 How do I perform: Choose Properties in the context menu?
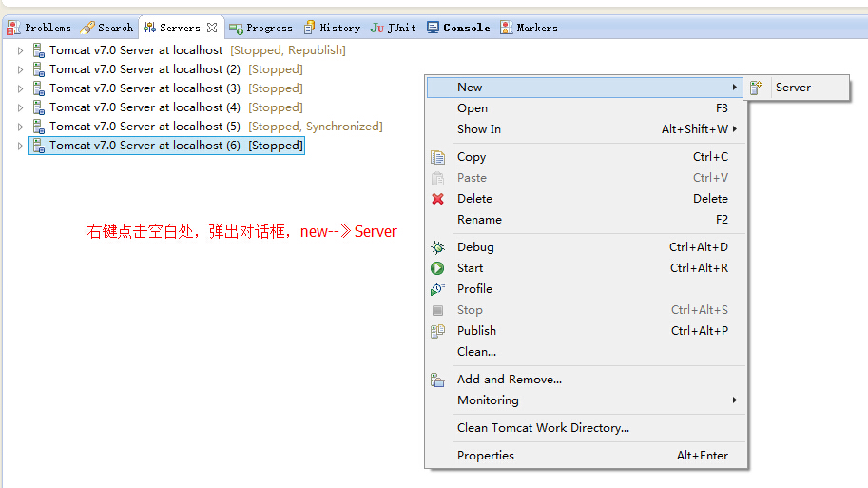coord(587,456)
